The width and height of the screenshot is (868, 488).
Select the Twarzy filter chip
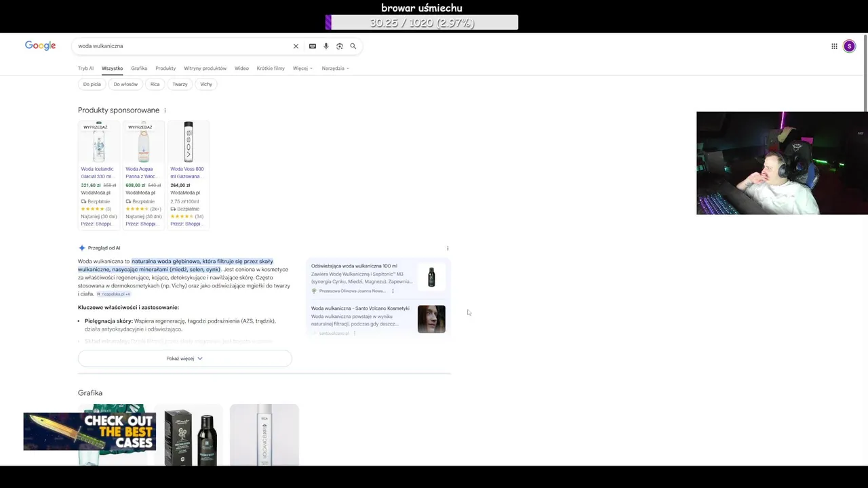pyautogui.click(x=180, y=84)
